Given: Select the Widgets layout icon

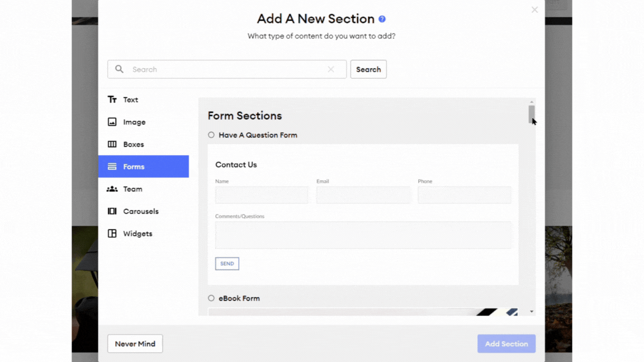Looking at the screenshot, I should tap(113, 234).
